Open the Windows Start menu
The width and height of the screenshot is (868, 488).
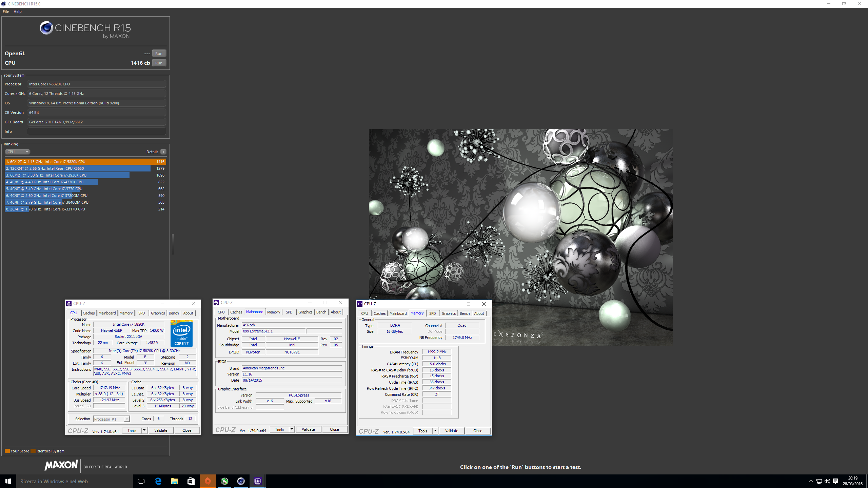pyautogui.click(x=8, y=481)
